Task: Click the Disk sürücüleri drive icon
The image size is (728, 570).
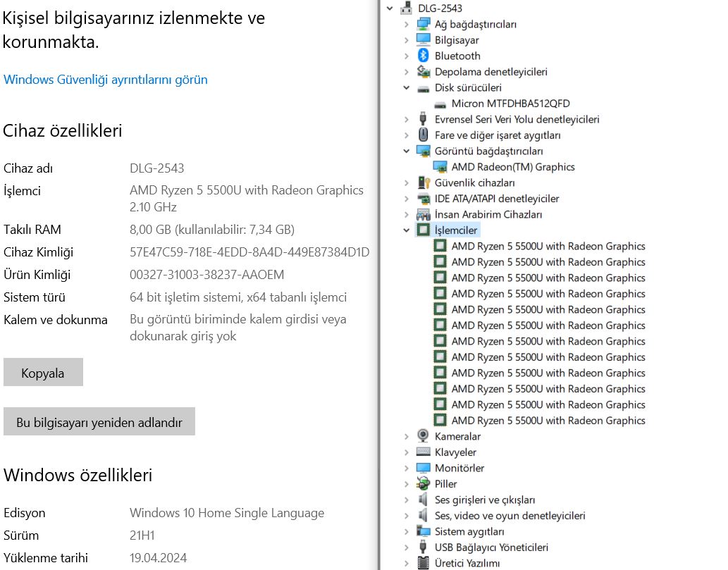Action: [x=423, y=89]
